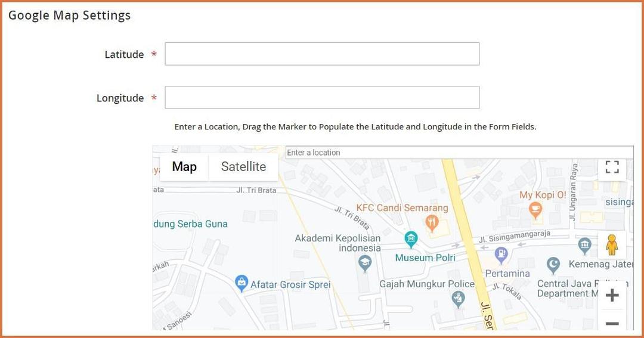The width and height of the screenshot is (644, 338).
Task: Click the Longitude input field
Action: 322,97
